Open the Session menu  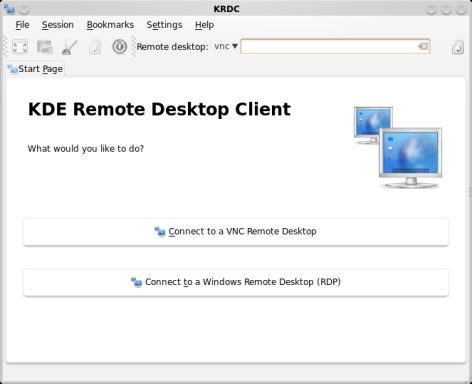[x=58, y=25]
